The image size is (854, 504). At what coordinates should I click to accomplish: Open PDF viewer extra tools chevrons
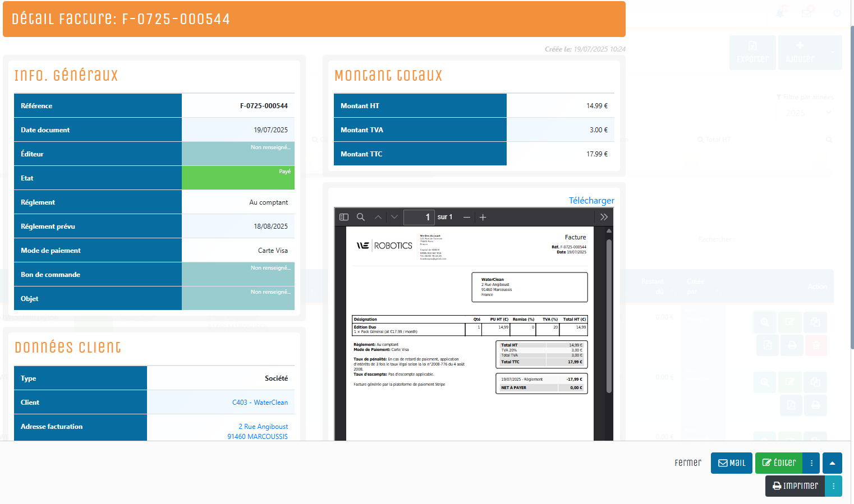tap(604, 217)
